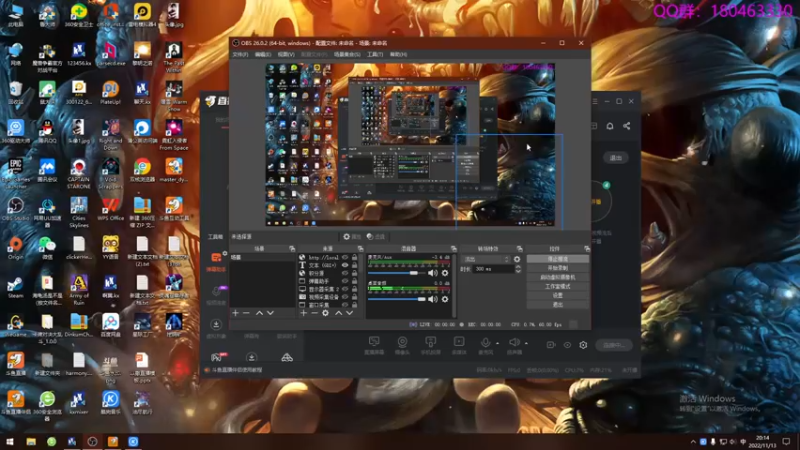Open 斗鱼直播伴侣使用教程 link in Douyu status bar
Viewport: 800px width, 450px height.
click(x=237, y=370)
